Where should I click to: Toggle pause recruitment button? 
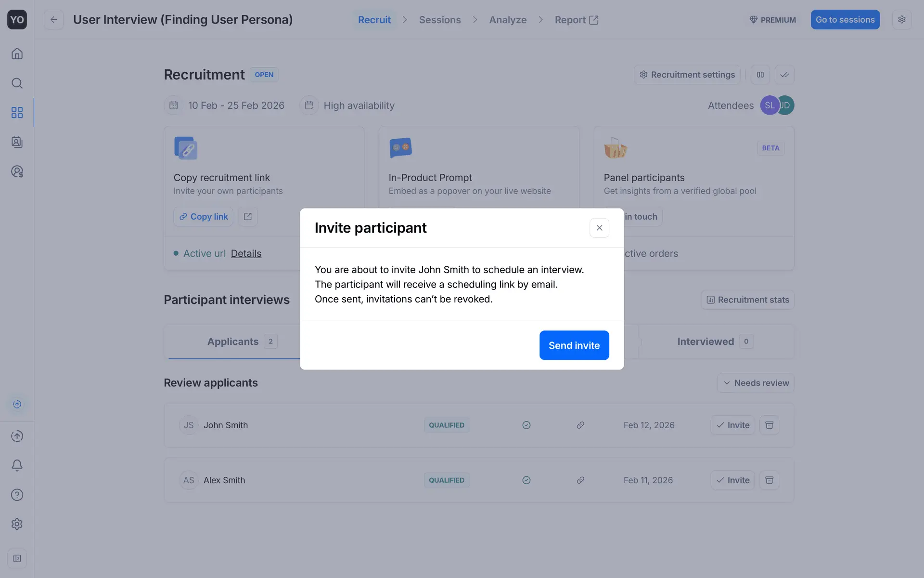pos(760,75)
